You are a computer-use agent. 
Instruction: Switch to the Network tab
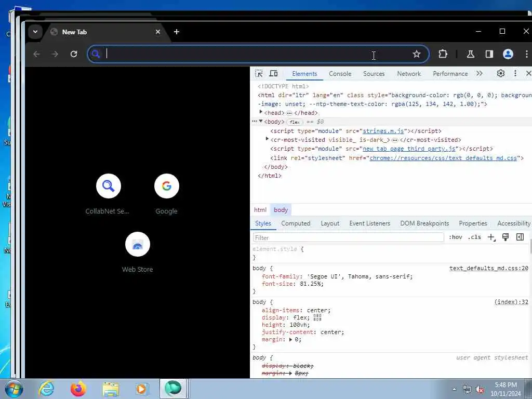pos(409,74)
